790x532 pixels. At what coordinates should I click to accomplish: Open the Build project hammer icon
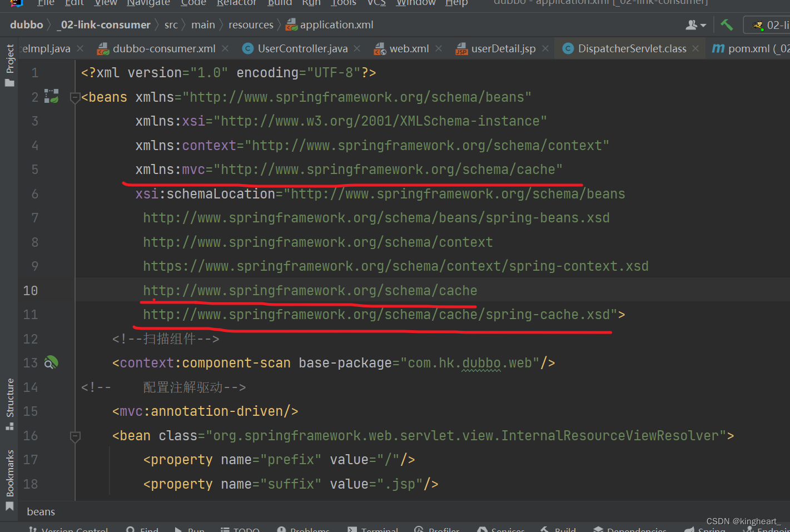click(x=727, y=24)
